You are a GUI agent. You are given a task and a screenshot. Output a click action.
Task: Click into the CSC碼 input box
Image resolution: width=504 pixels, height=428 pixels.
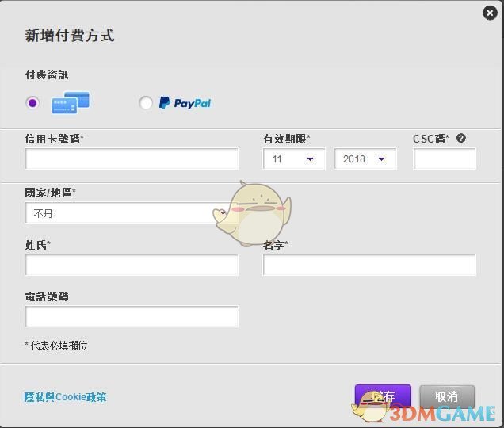[445, 159]
